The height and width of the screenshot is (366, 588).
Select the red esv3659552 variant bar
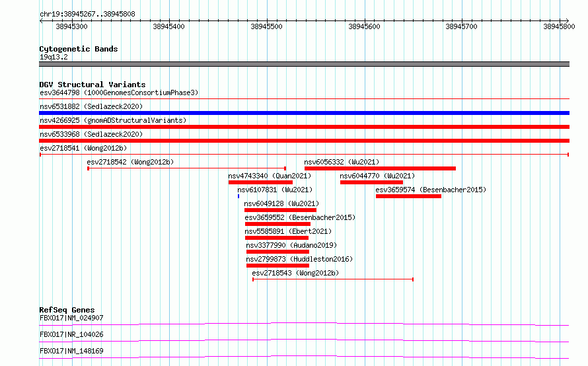point(277,224)
